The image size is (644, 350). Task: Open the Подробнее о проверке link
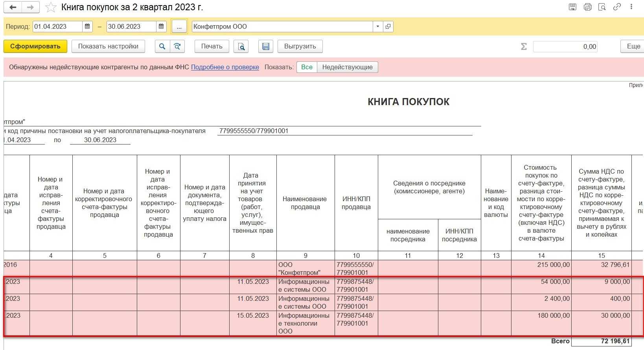(225, 67)
